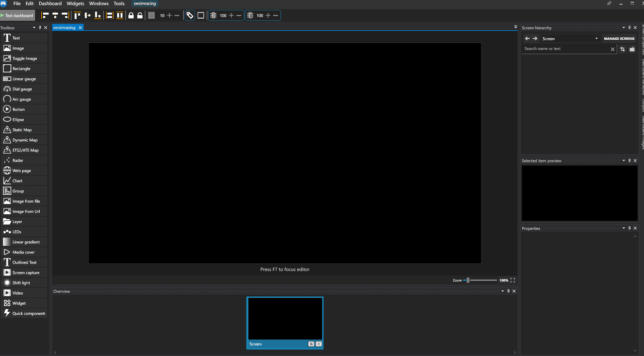Viewport: 644px width, 356px height.
Task: Click the MANAGE SCREENS button
Action: pyautogui.click(x=619, y=39)
